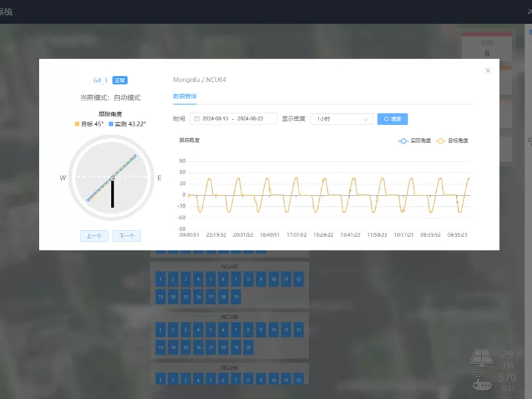Go to previous tracker with 上一个
Screen dimensions: 532x399
[94, 236]
